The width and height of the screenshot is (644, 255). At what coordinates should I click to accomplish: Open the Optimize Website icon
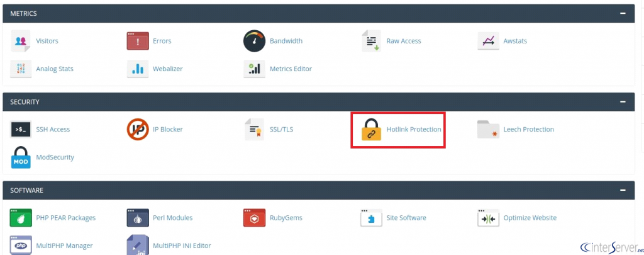pyautogui.click(x=488, y=218)
